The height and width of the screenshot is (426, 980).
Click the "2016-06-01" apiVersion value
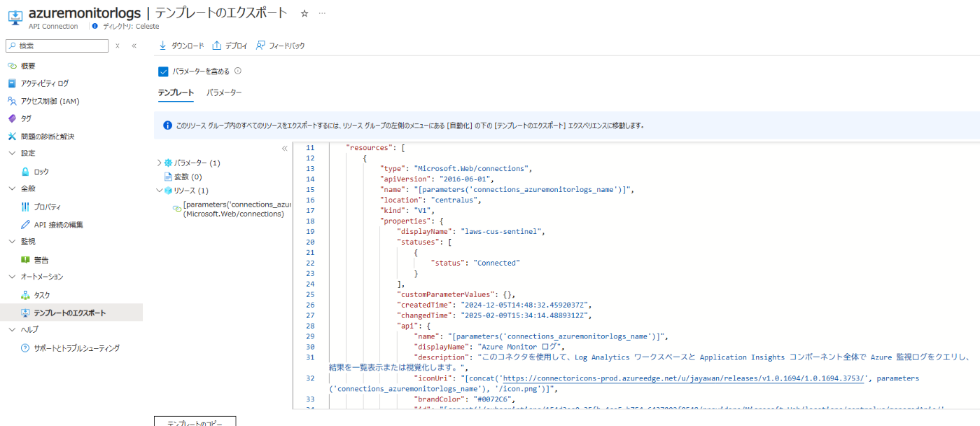tap(466, 179)
